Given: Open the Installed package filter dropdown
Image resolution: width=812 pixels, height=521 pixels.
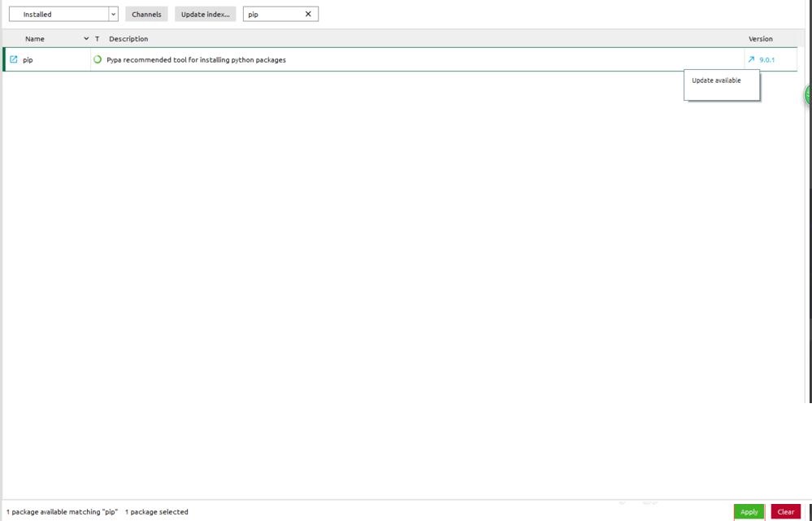Looking at the screenshot, I should click(57, 14).
